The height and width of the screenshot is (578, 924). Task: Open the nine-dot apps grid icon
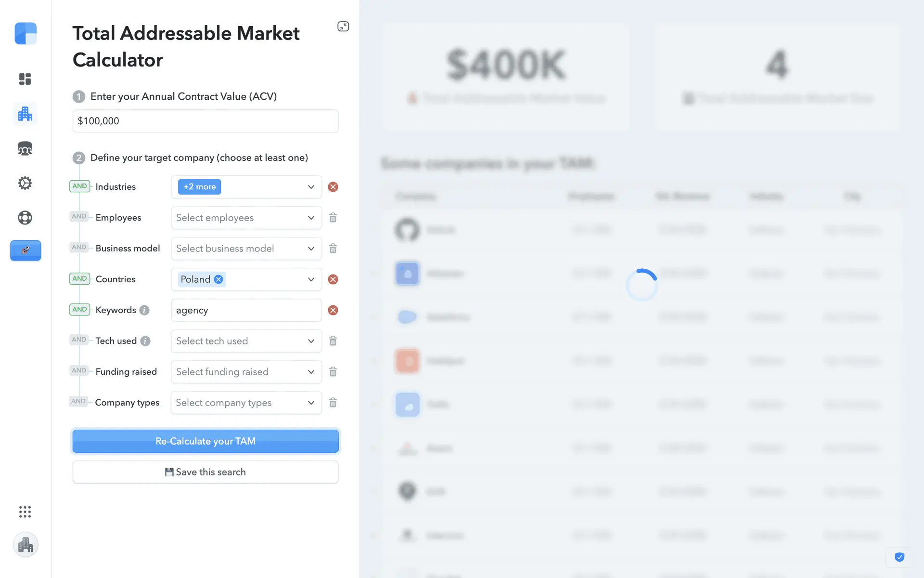coord(25,512)
